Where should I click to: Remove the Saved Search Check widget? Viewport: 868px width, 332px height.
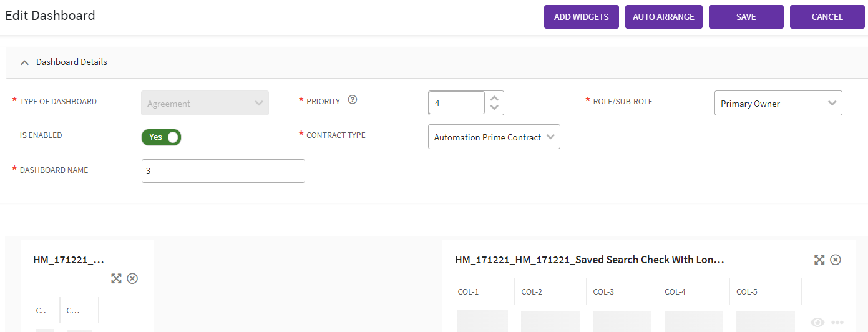tap(836, 260)
